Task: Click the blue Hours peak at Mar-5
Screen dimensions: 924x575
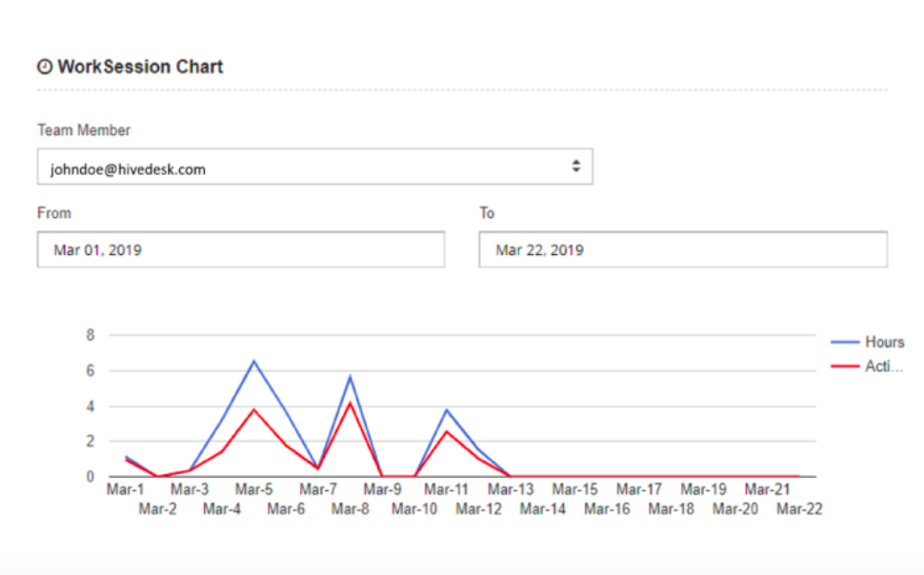Action: point(254,361)
